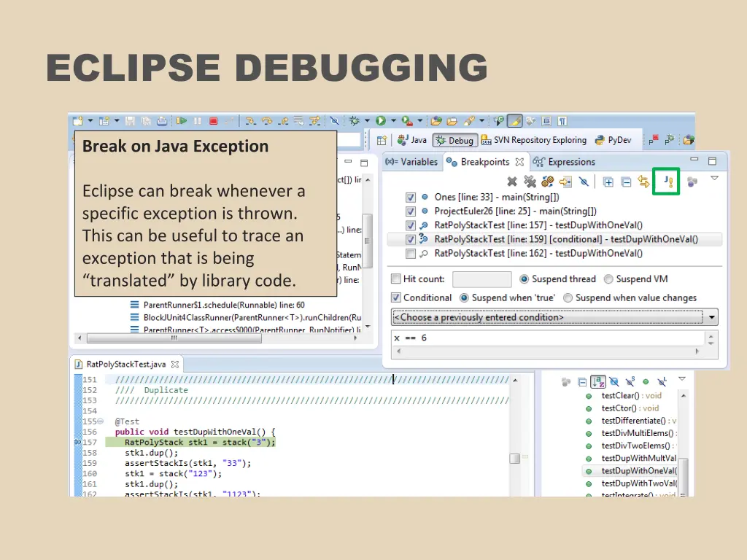Remove all breakpoints
The width and height of the screenshot is (747, 560).
(530, 181)
